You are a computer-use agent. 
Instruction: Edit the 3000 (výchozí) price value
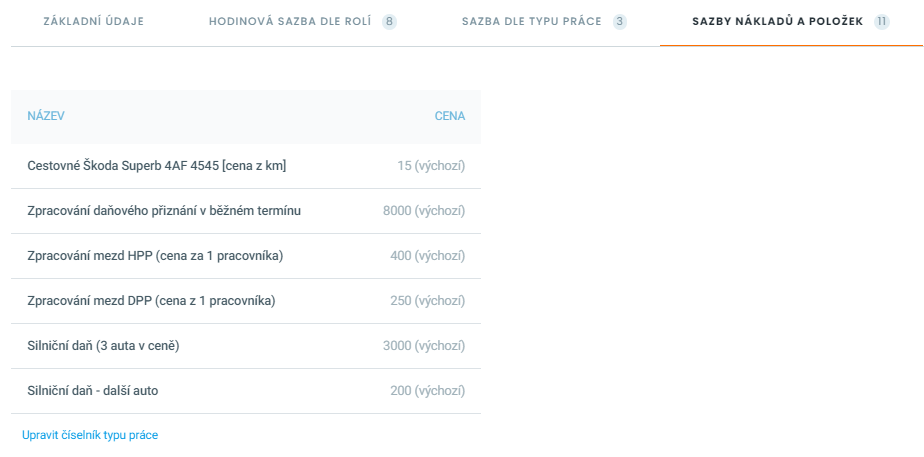pos(424,346)
